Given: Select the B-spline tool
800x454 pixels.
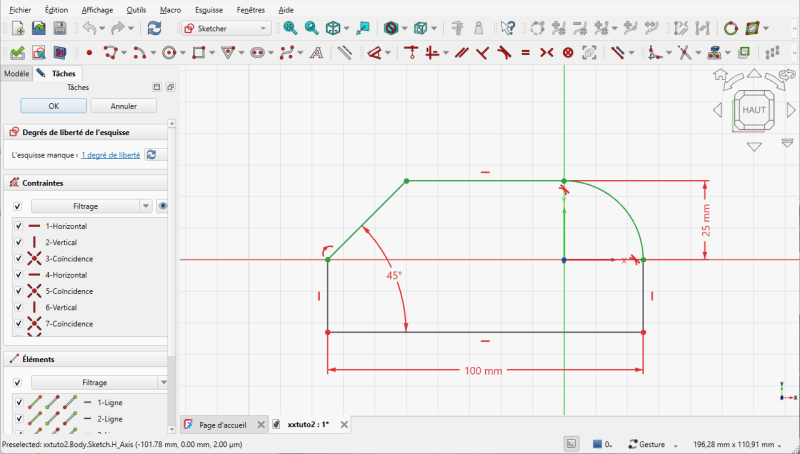Looking at the screenshot, I should 287,53.
